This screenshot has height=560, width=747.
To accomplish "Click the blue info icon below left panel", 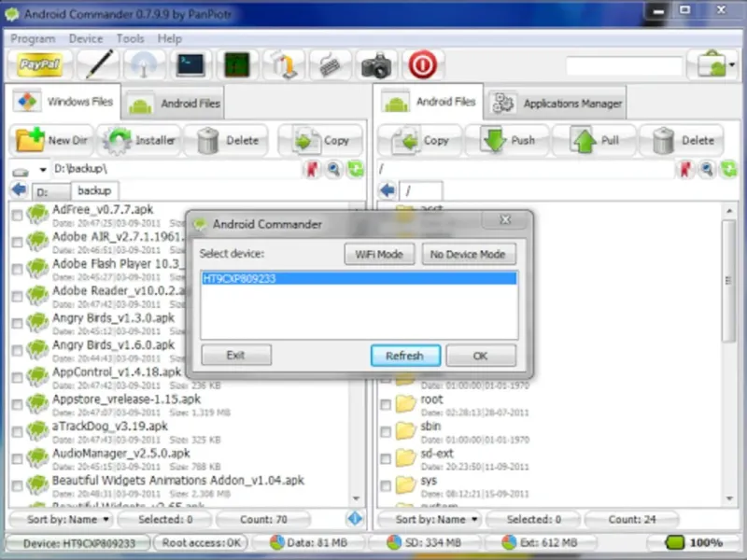I will (x=355, y=519).
